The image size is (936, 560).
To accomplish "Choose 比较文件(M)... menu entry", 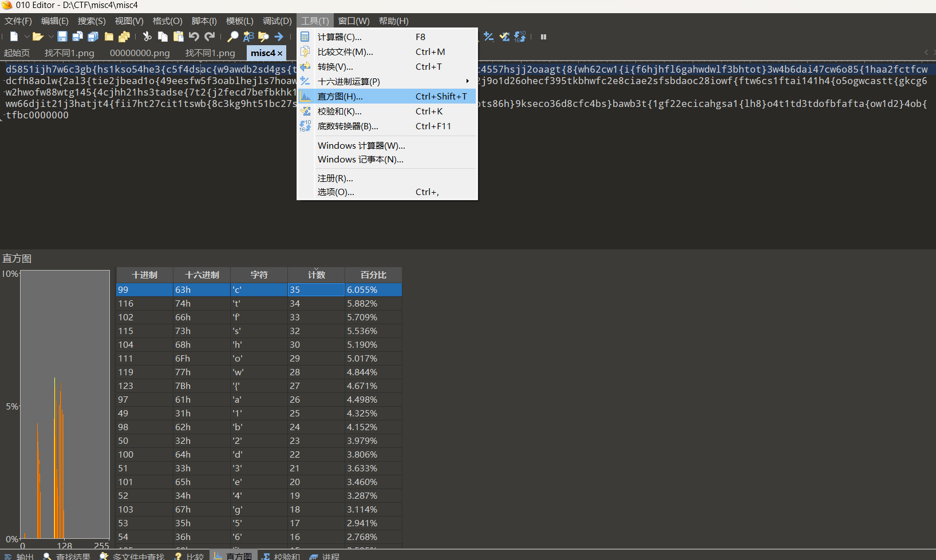I will (387, 51).
